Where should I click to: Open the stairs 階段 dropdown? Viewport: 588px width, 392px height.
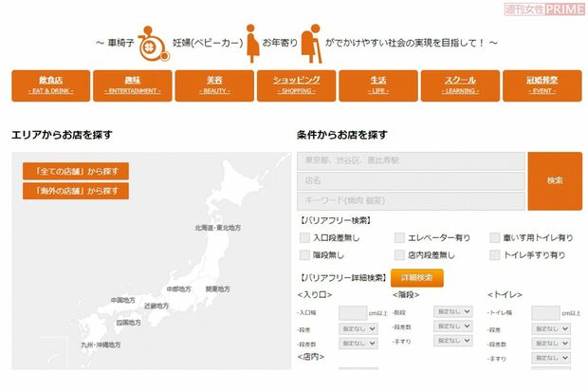453,311
